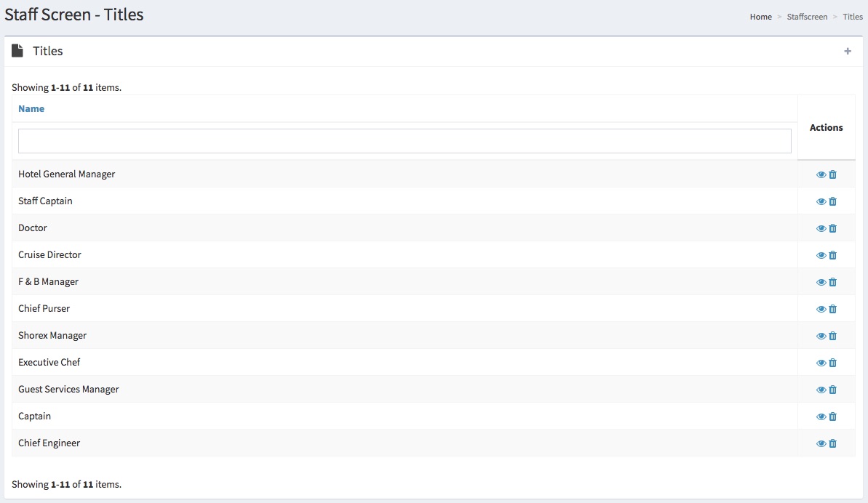
Task: Open Staffscreen breadcrumb link
Action: pos(807,17)
